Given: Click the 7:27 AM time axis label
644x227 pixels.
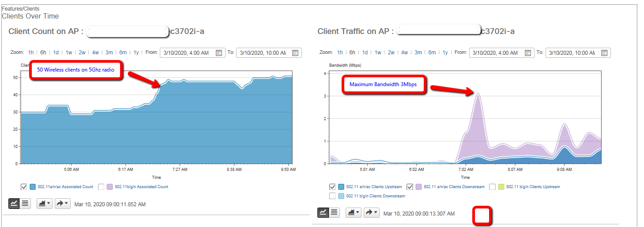Looking at the screenshot, I should (x=180, y=169).
